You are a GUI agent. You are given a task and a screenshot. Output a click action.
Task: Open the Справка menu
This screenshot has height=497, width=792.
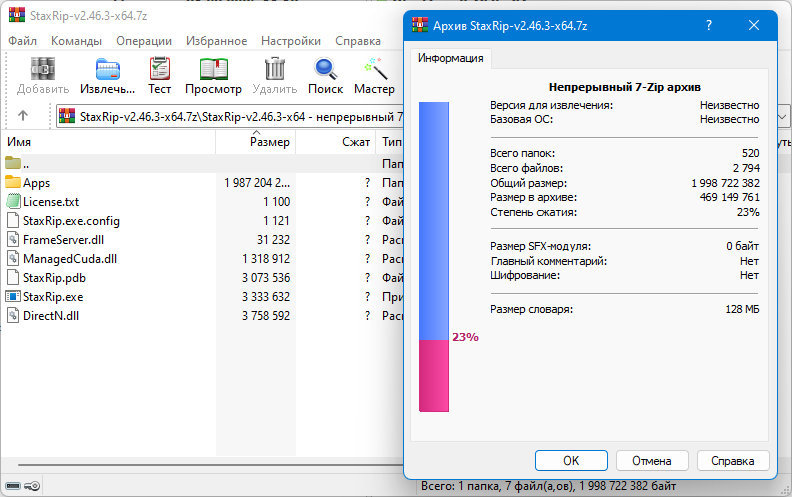pos(358,41)
